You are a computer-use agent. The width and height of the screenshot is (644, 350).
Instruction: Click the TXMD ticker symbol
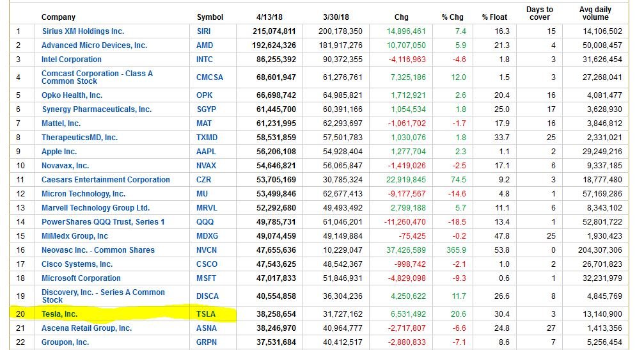pos(207,137)
